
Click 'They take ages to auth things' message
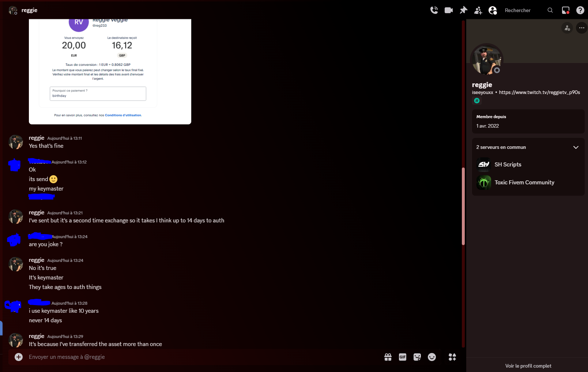65,287
